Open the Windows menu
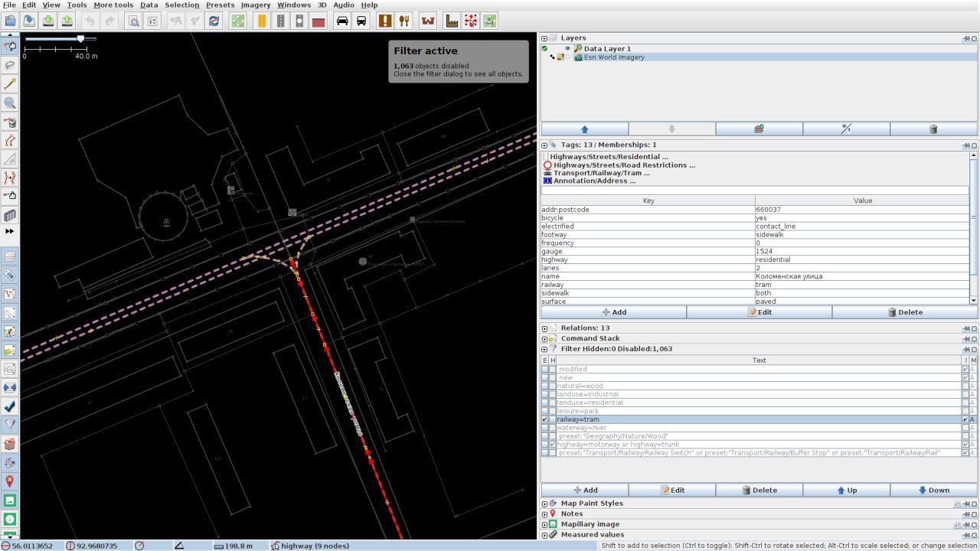Viewport: 980px width, 551px height. [293, 5]
